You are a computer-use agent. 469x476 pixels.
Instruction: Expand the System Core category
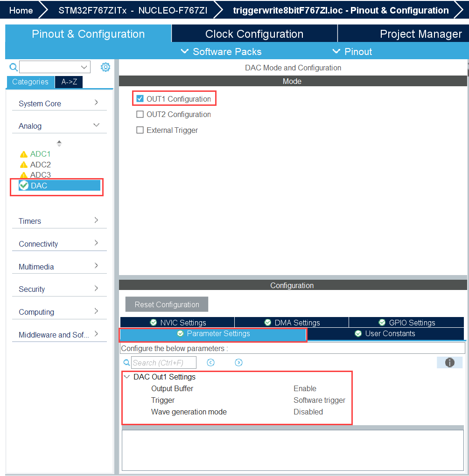click(x=59, y=103)
